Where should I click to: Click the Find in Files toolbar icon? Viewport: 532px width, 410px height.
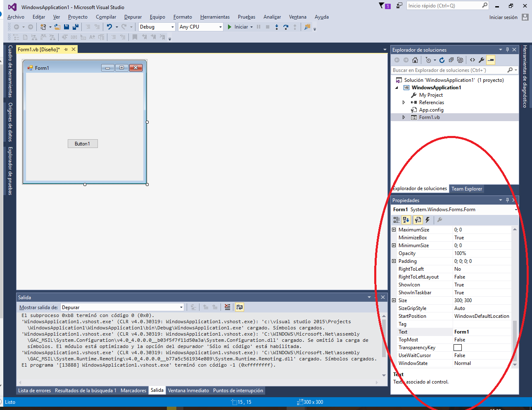pyautogui.click(x=307, y=27)
